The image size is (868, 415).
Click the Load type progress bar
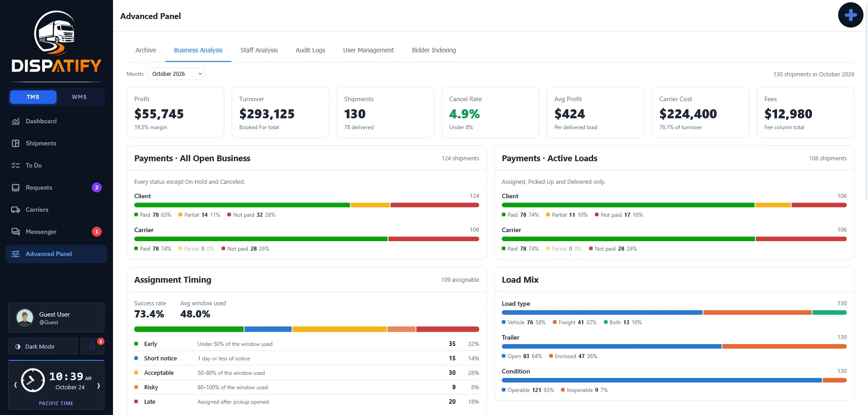tap(674, 312)
